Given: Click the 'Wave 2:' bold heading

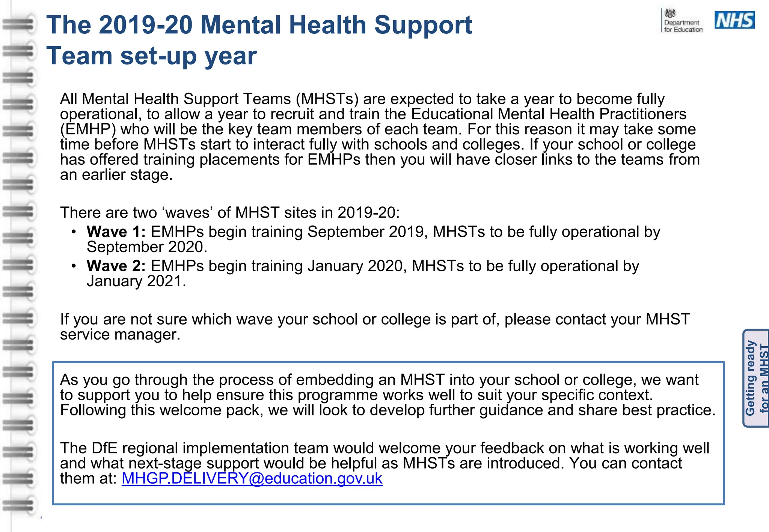Looking at the screenshot, I should (116, 266).
